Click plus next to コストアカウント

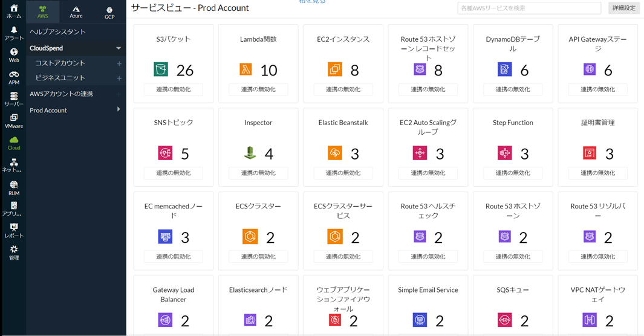[119, 63]
